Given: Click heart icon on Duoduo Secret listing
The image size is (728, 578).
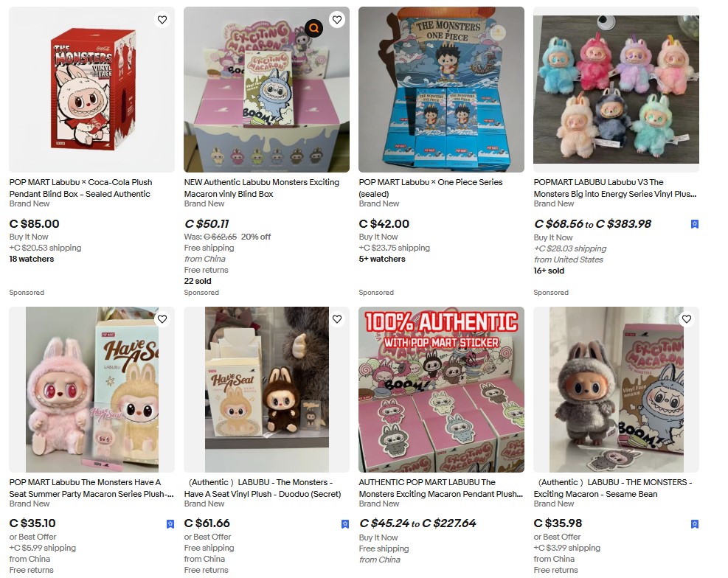Looking at the screenshot, I should pyautogui.click(x=337, y=319).
